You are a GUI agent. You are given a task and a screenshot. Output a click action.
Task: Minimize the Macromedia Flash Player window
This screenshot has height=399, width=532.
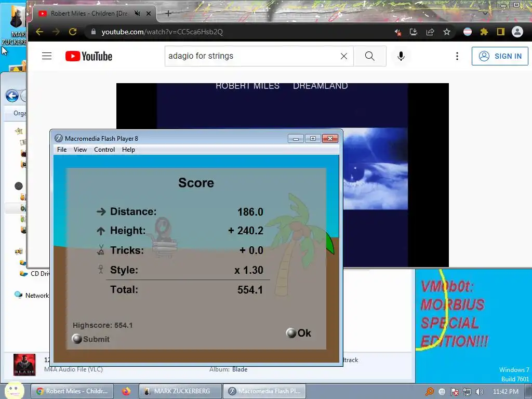pyautogui.click(x=296, y=138)
